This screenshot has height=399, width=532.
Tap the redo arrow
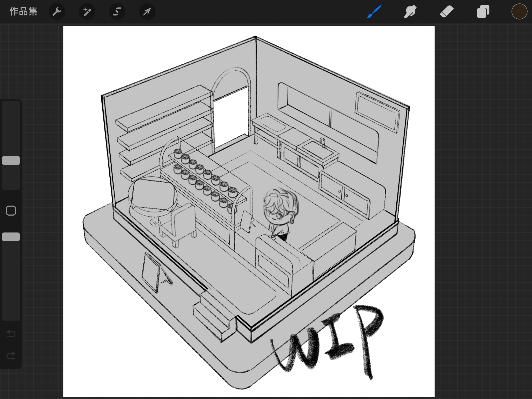[x=11, y=355]
